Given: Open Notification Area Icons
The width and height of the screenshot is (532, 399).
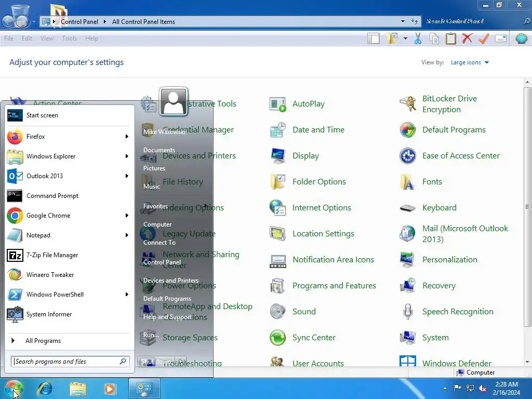Looking at the screenshot, I should (322, 260).
